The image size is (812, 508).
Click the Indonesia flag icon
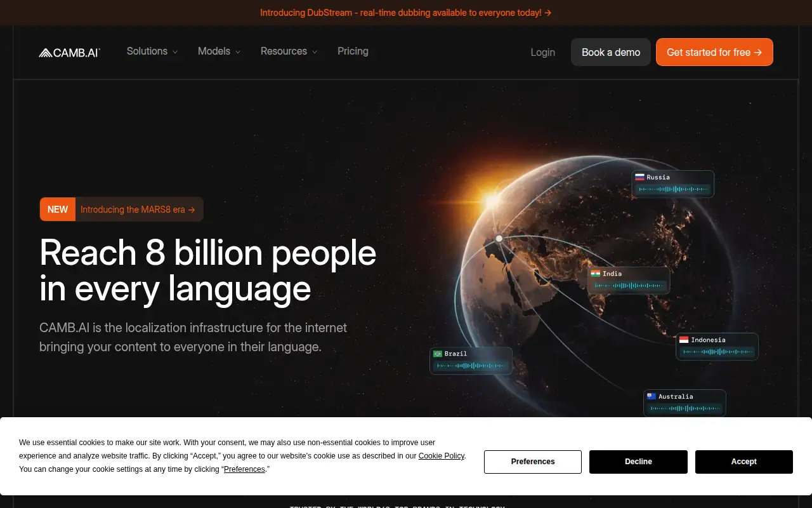tap(684, 340)
